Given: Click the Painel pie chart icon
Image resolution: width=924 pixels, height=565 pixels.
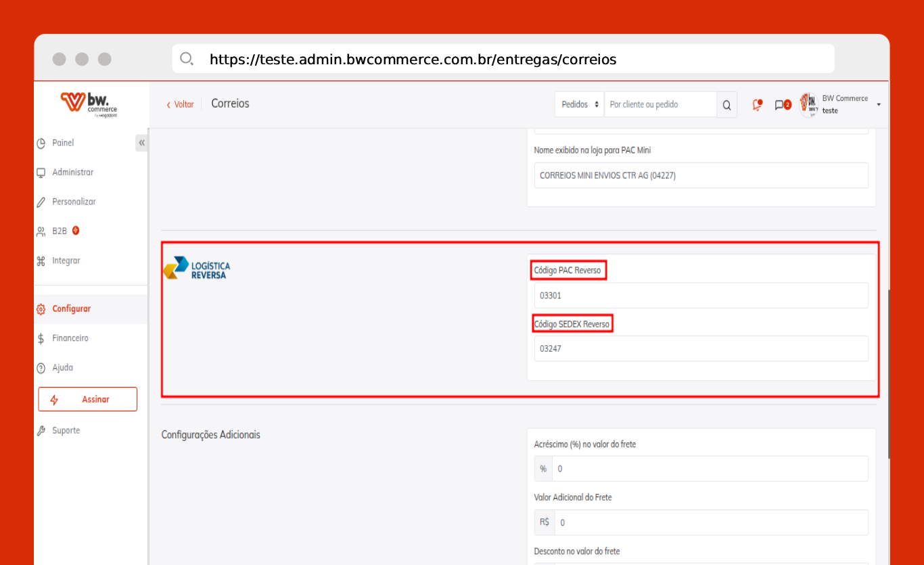Looking at the screenshot, I should tap(41, 143).
